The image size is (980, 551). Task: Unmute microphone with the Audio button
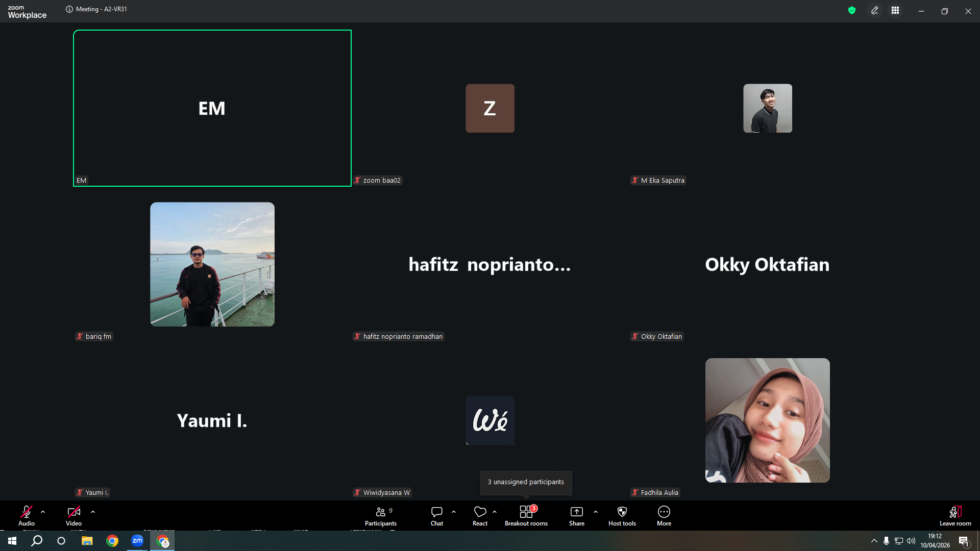tap(27, 516)
